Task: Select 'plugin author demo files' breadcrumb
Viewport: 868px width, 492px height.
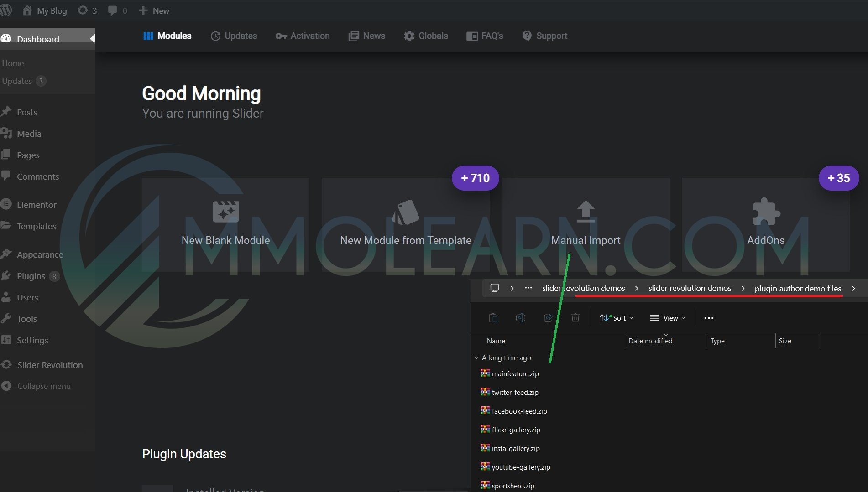Action: [x=798, y=288]
